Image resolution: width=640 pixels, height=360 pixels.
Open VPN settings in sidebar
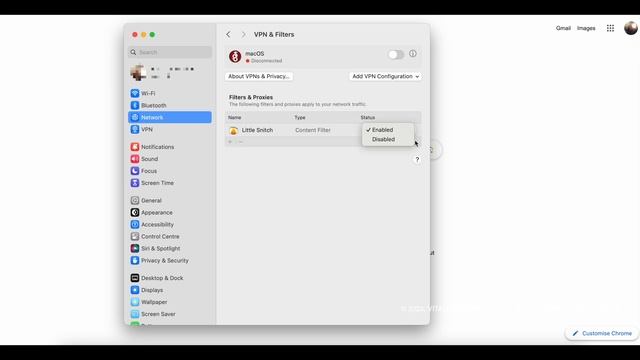coord(170,129)
